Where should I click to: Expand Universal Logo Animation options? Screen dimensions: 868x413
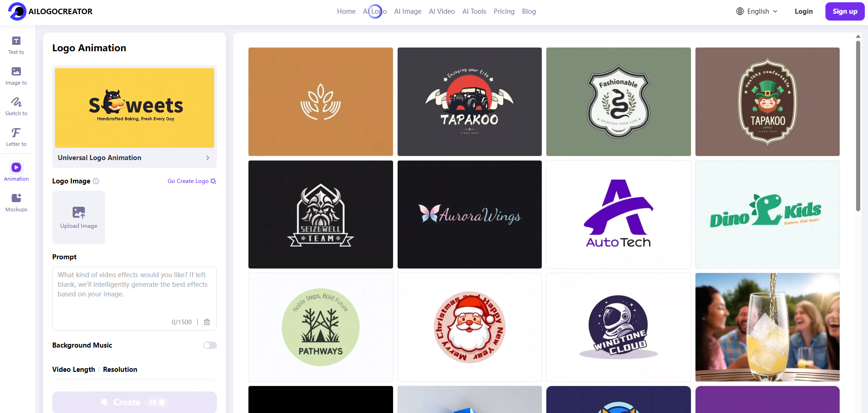pos(135,158)
